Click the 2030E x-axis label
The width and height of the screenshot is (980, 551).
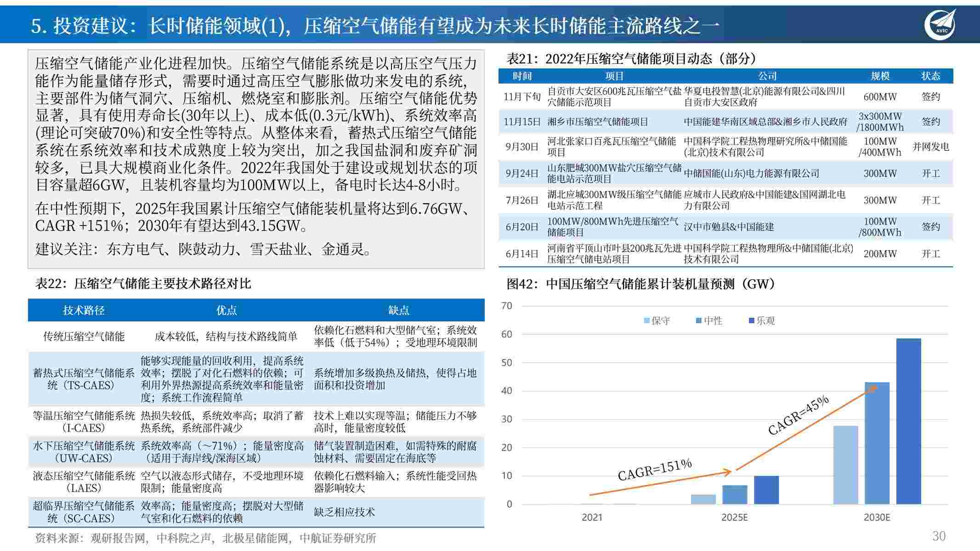point(877,517)
